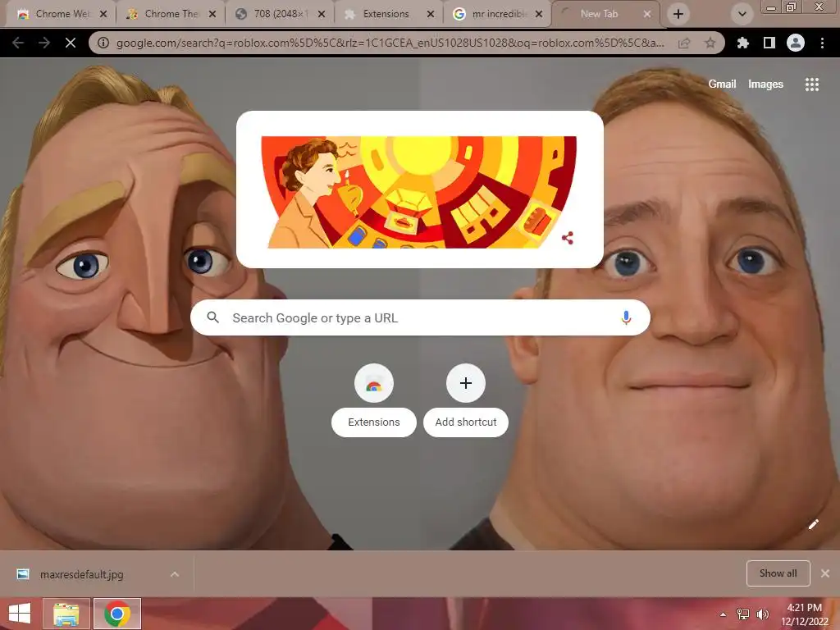Open a new tab with plus button
Image resolution: width=840 pixels, height=630 pixels.
(678, 14)
